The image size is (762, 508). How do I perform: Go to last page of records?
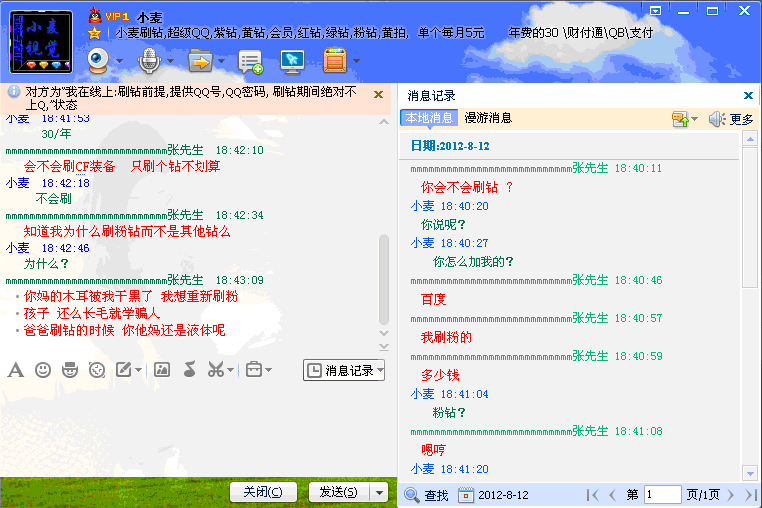tap(751, 495)
